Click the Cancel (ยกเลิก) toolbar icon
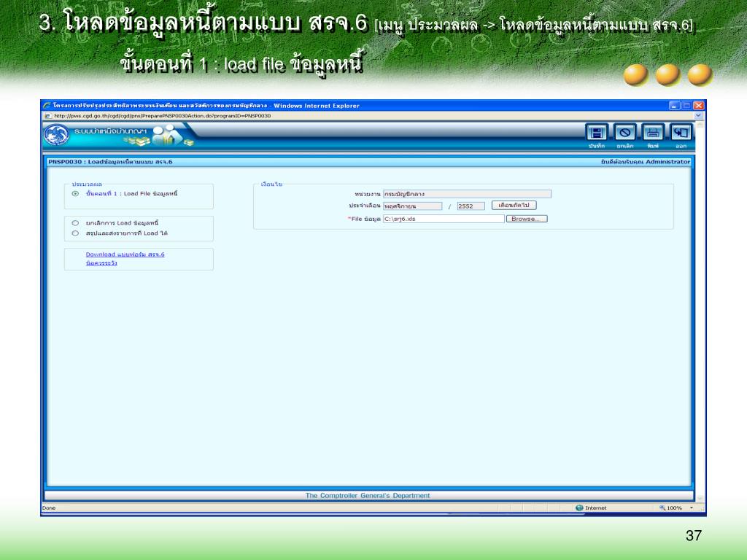Screen dimensions: 747x560 pyautogui.click(x=624, y=133)
